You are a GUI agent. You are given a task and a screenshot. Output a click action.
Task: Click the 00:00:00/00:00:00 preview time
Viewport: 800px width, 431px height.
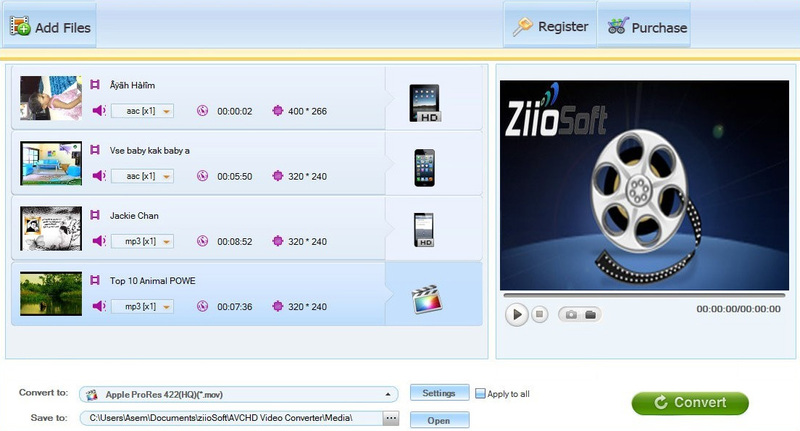738,309
